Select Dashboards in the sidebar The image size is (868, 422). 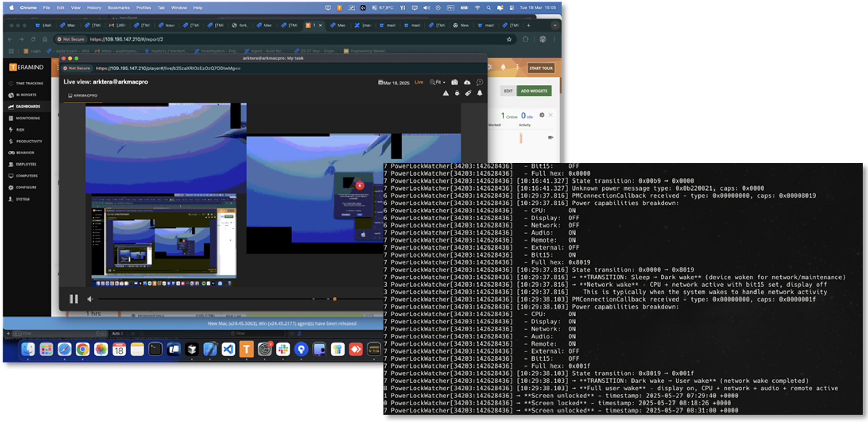pyautogui.click(x=24, y=107)
